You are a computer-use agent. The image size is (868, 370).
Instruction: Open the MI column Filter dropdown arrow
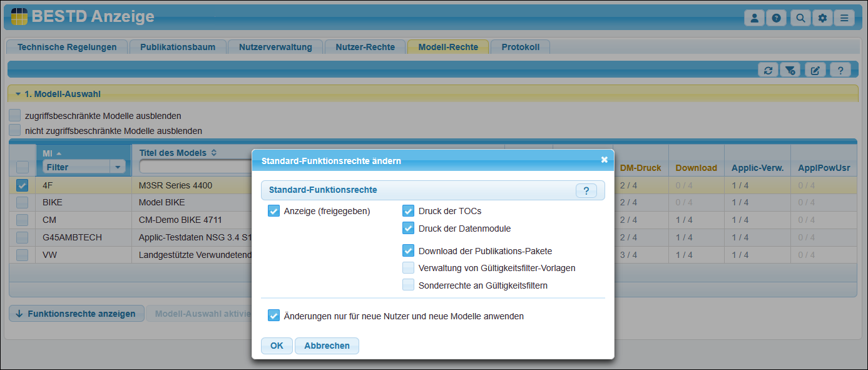[117, 167]
